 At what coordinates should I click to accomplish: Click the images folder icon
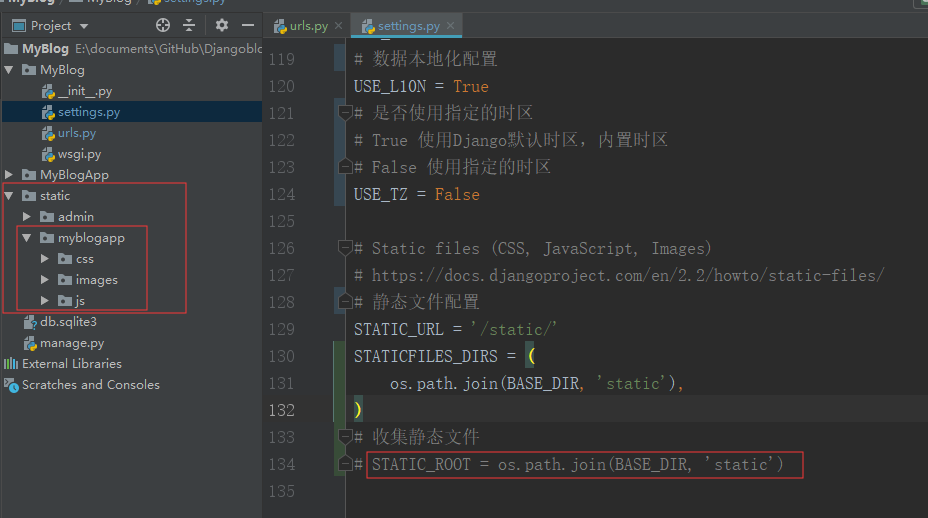(x=65, y=279)
